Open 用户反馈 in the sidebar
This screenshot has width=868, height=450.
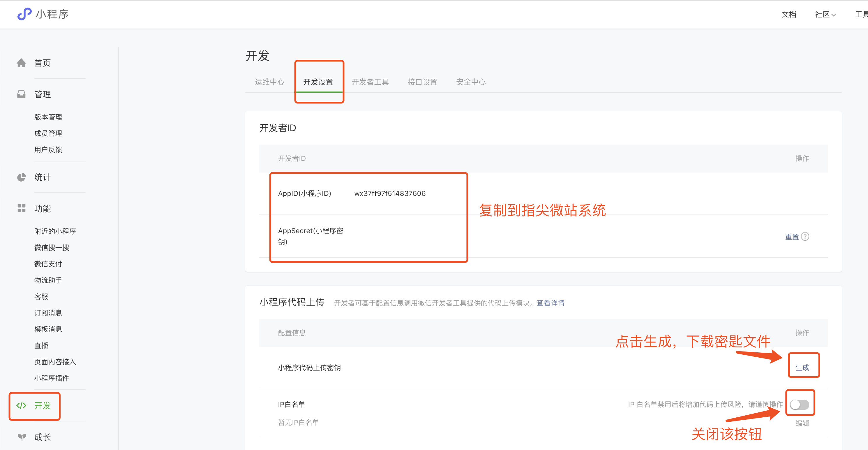pos(48,149)
